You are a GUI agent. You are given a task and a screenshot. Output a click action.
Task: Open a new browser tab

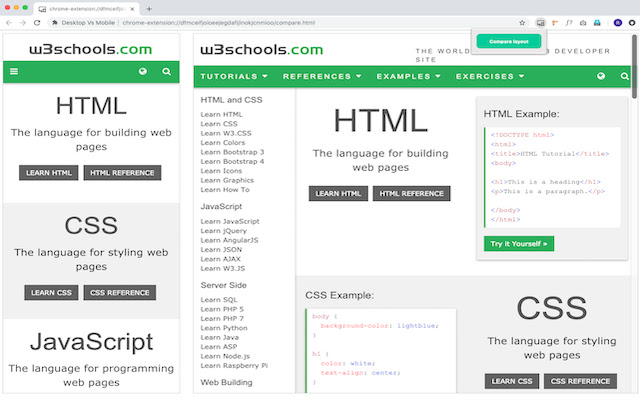[x=149, y=9]
